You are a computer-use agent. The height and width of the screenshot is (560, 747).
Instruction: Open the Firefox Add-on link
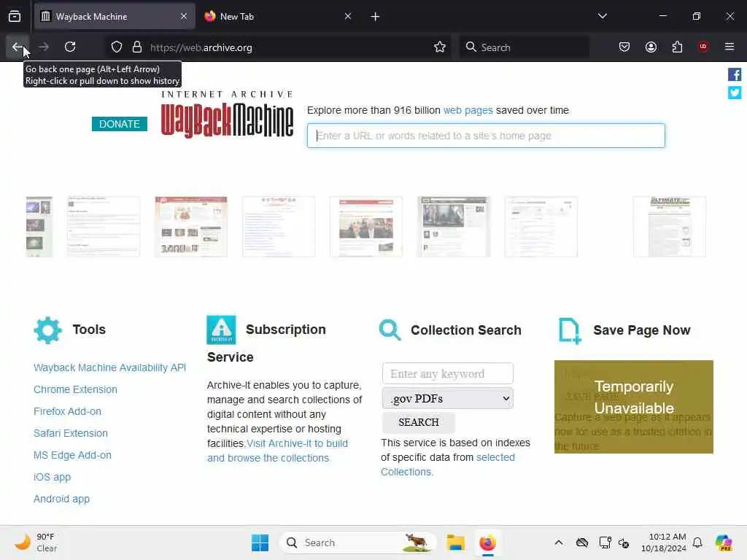click(67, 411)
